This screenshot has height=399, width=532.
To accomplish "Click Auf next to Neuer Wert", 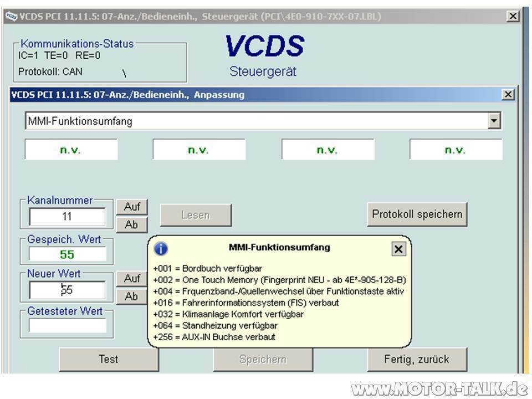I will click(131, 278).
